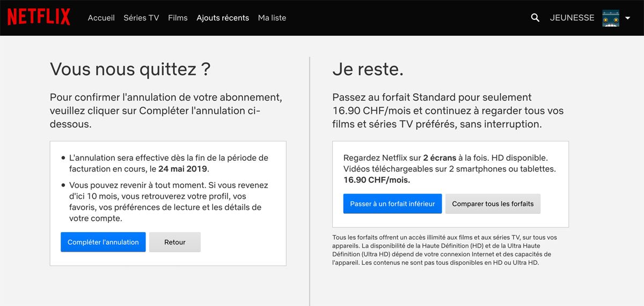Click the JEUNESSE link
The height and width of the screenshot is (306, 644).
(572, 18)
